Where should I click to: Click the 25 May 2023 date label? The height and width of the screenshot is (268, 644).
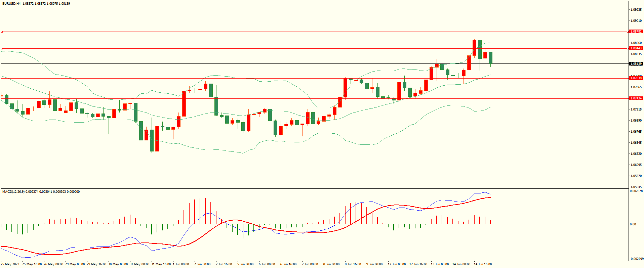coord(10,264)
